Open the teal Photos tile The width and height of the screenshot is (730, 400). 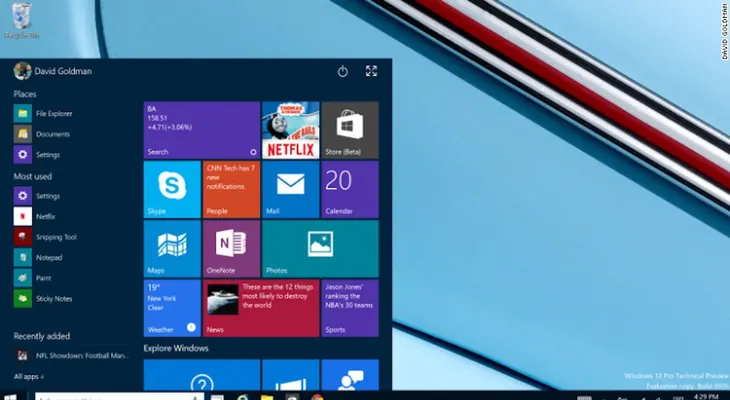tap(320, 249)
